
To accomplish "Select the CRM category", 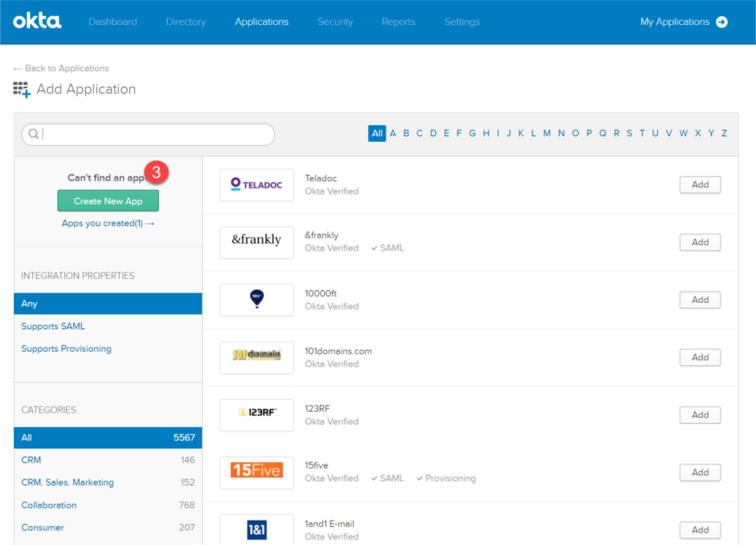I will (31, 460).
